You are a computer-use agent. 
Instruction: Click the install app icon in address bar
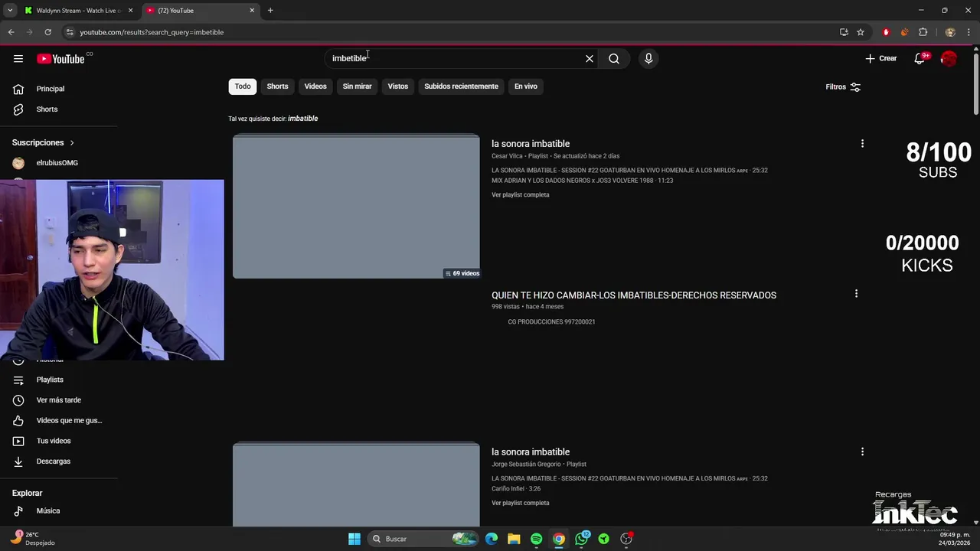point(844,32)
